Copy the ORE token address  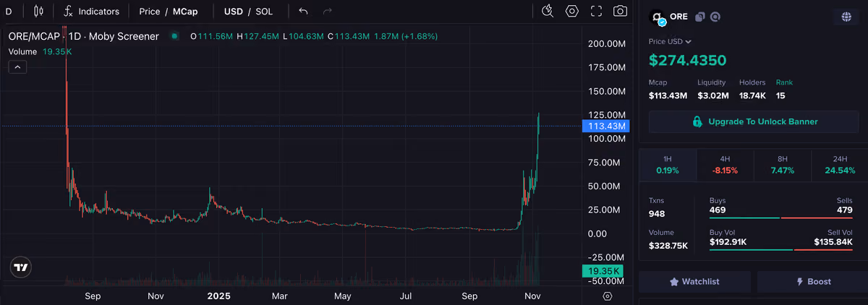pyautogui.click(x=699, y=17)
